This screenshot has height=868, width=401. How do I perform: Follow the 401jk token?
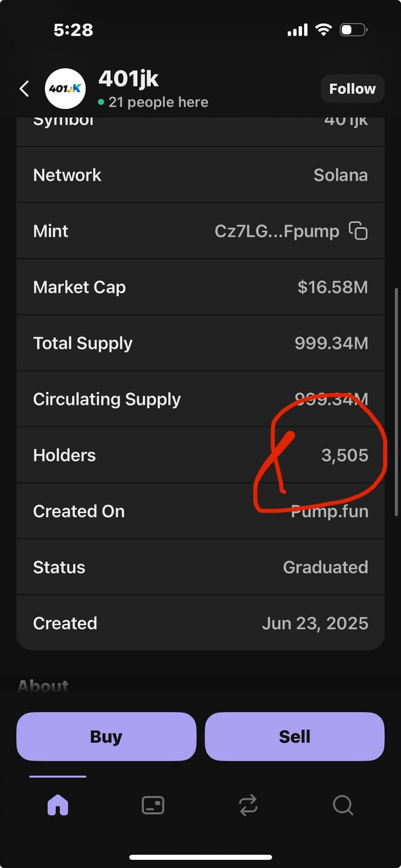click(x=352, y=89)
